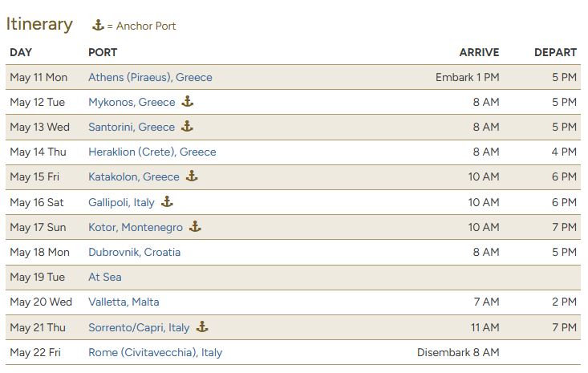This screenshot has width=588, height=373.
Task: Click the anchor icon beside Katakolon, Greece
Action: tap(192, 176)
